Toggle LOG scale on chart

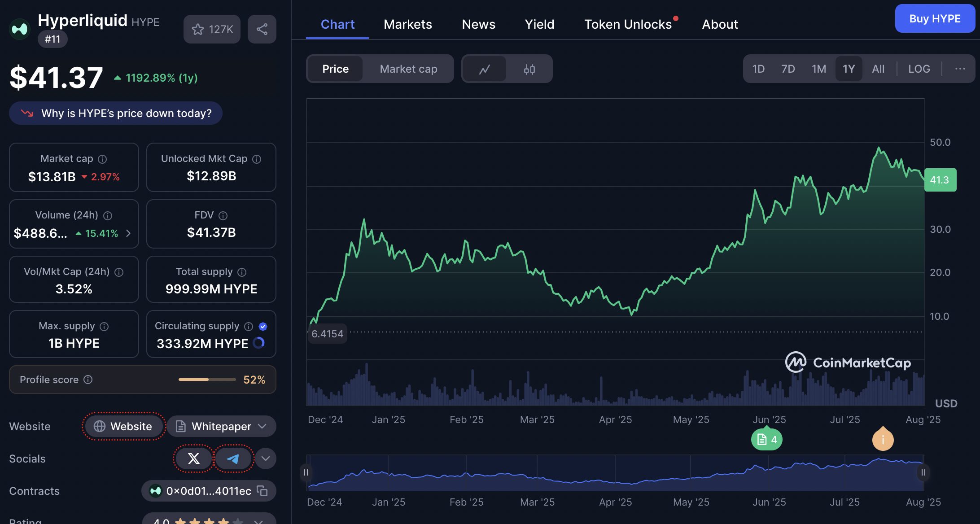pyautogui.click(x=919, y=69)
